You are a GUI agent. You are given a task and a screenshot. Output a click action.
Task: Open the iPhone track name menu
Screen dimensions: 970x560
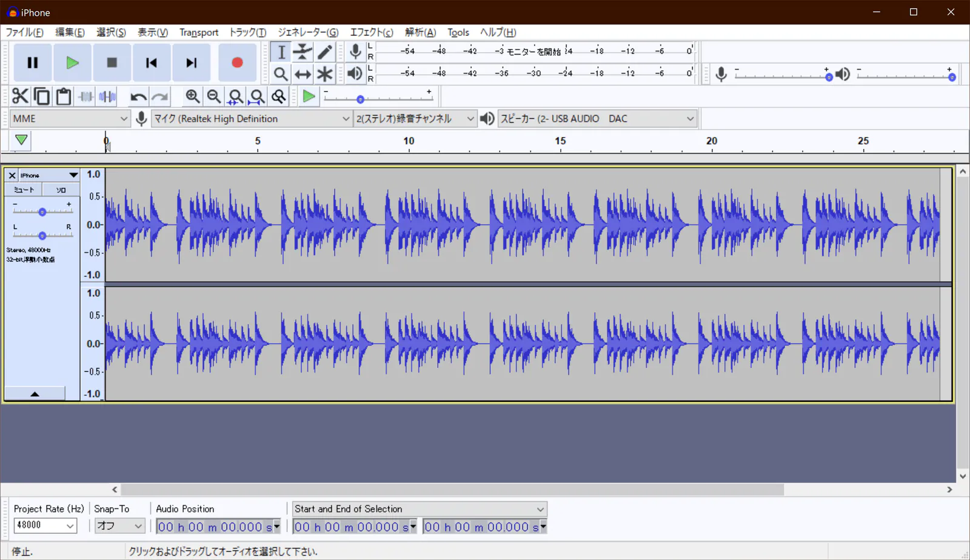point(49,175)
